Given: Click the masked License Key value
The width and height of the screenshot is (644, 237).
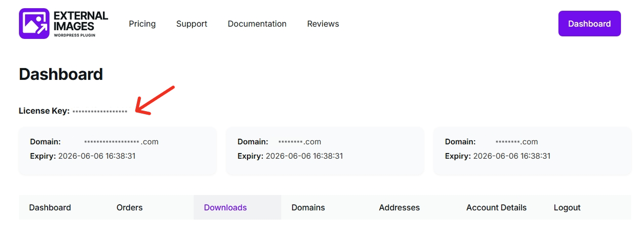Looking at the screenshot, I should [x=100, y=111].
